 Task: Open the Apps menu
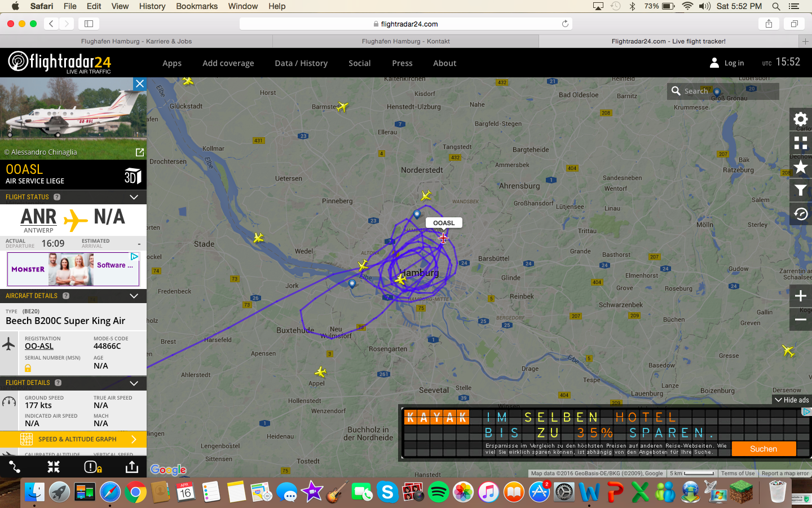point(172,63)
